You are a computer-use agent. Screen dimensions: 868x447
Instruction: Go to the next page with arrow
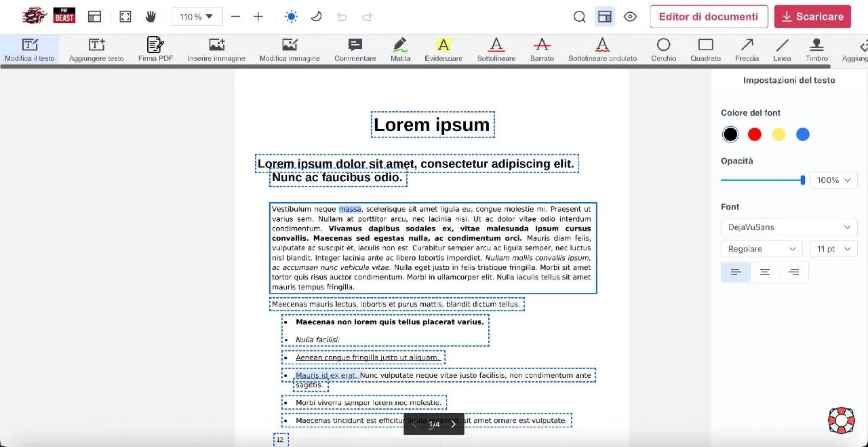(452, 424)
